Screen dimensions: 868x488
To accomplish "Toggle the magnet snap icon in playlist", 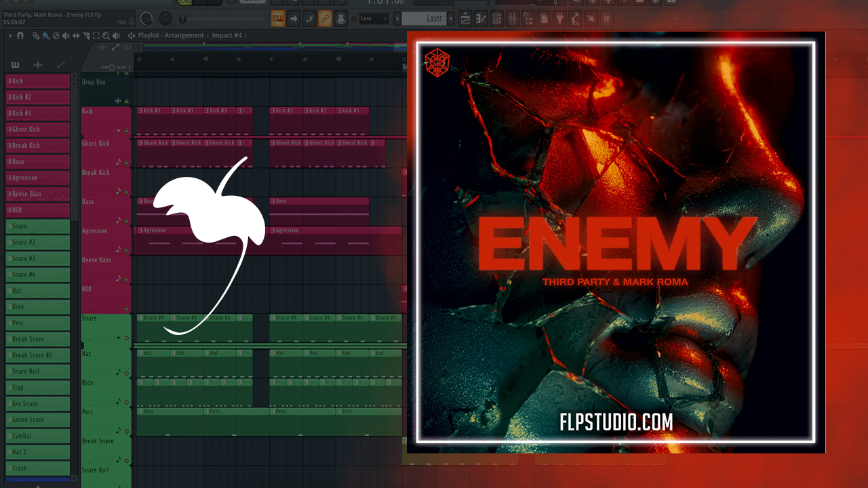I will 20,35.
